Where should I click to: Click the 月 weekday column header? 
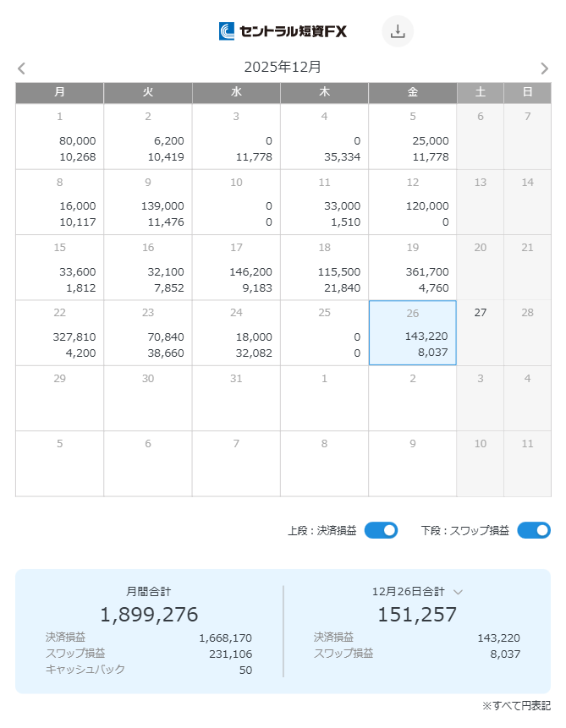tap(59, 92)
